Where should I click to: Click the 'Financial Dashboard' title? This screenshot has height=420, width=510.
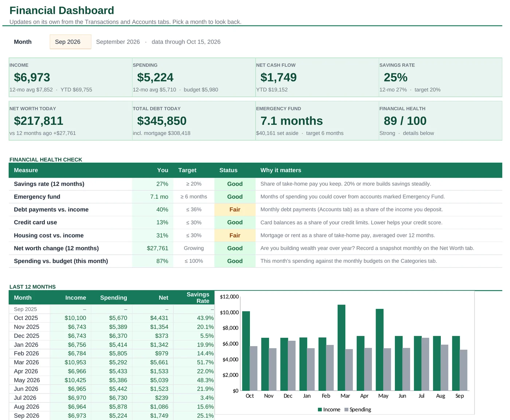pyautogui.click(x=62, y=11)
